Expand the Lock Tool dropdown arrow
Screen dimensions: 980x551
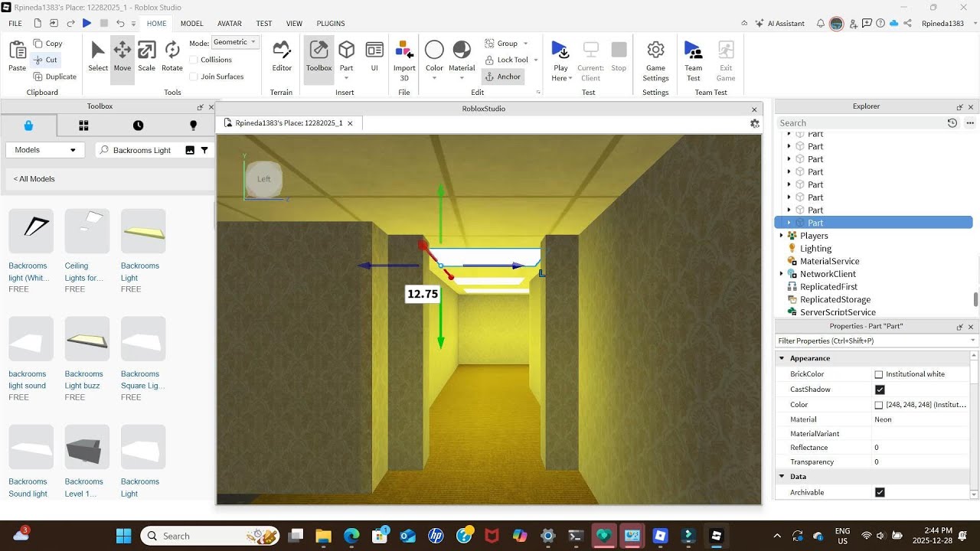coord(535,60)
